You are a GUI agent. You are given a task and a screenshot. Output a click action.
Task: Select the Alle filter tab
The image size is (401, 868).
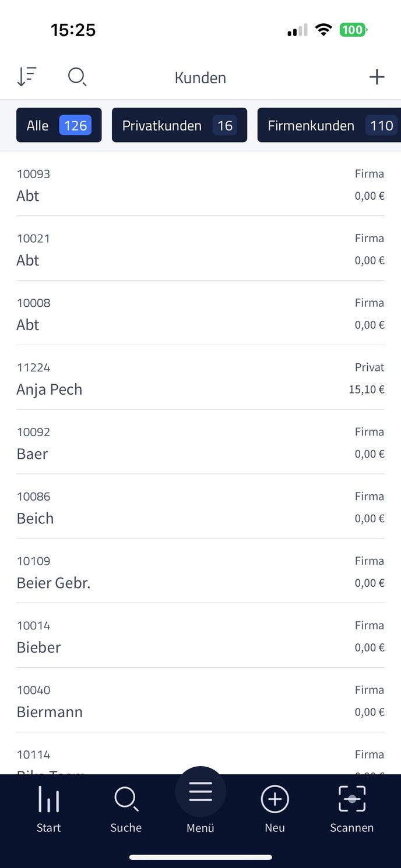[59, 125]
